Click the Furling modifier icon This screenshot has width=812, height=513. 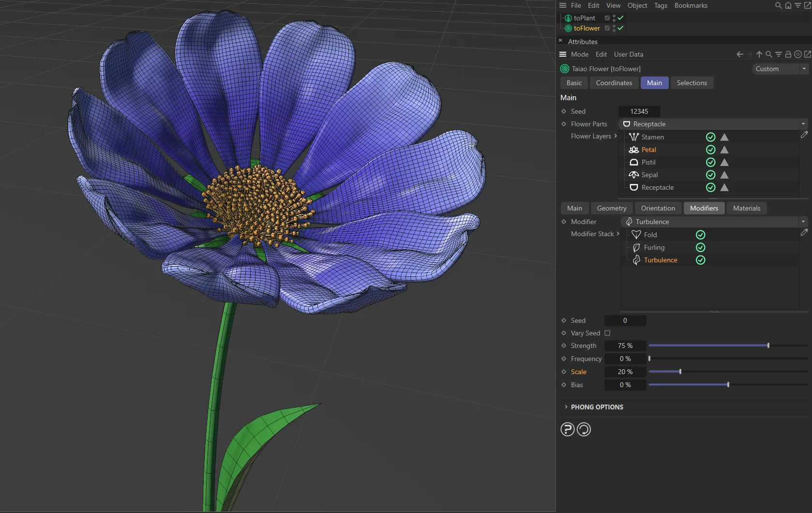click(x=637, y=247)
